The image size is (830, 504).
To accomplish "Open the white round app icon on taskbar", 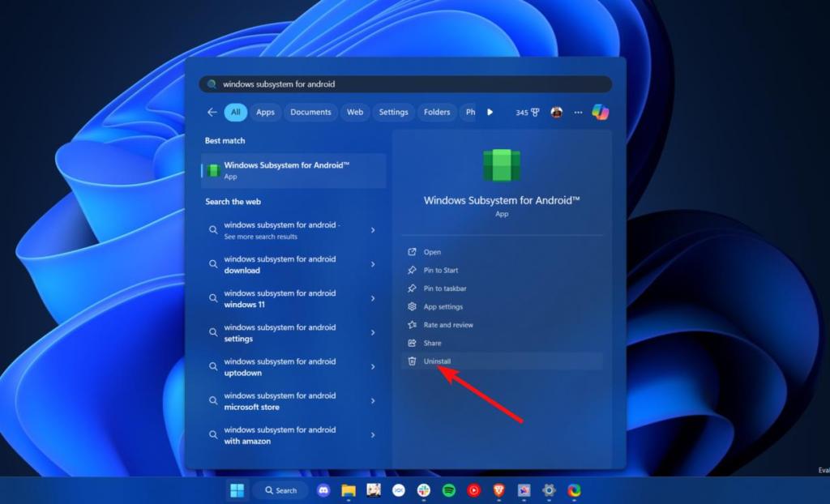I will tap(399, 491).
